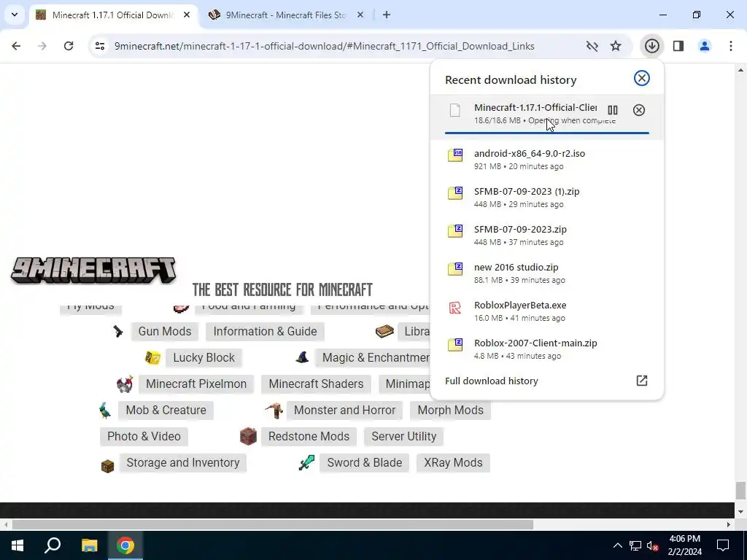Click Chrome icon in taskbar

pyautogui.click(x=125, y=545)
